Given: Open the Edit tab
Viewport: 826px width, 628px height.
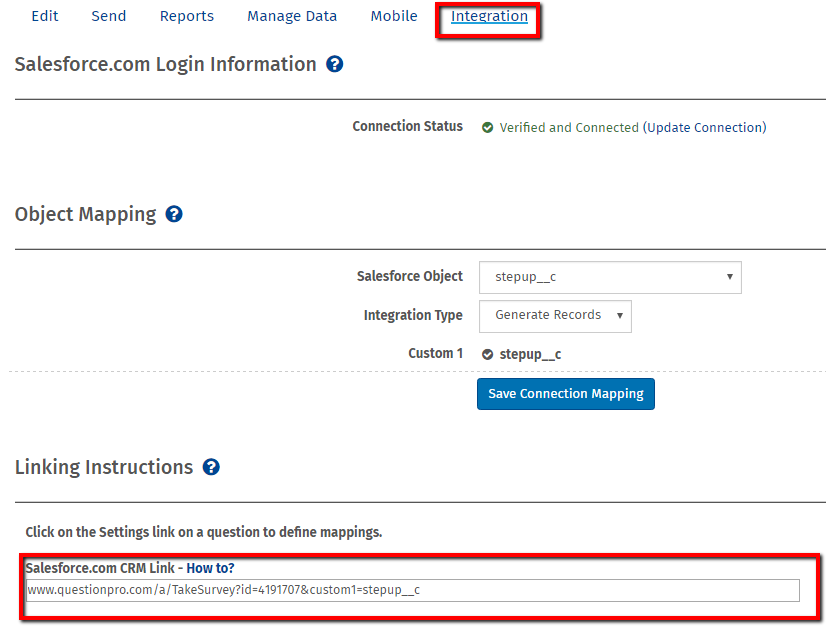Looking at the screenshot, I should pos(45,17).
